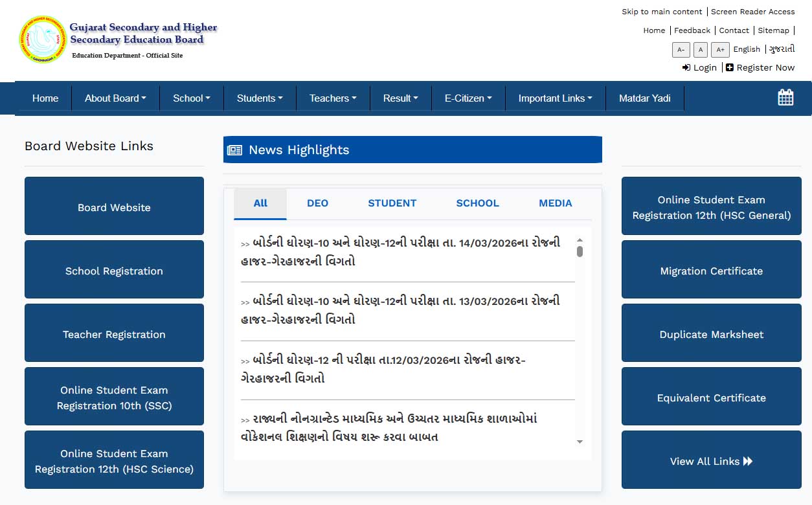This screenshot has width=812, height=505.
Task: Open the calendar icon in the navigation bar
Action: pos(785,97)
